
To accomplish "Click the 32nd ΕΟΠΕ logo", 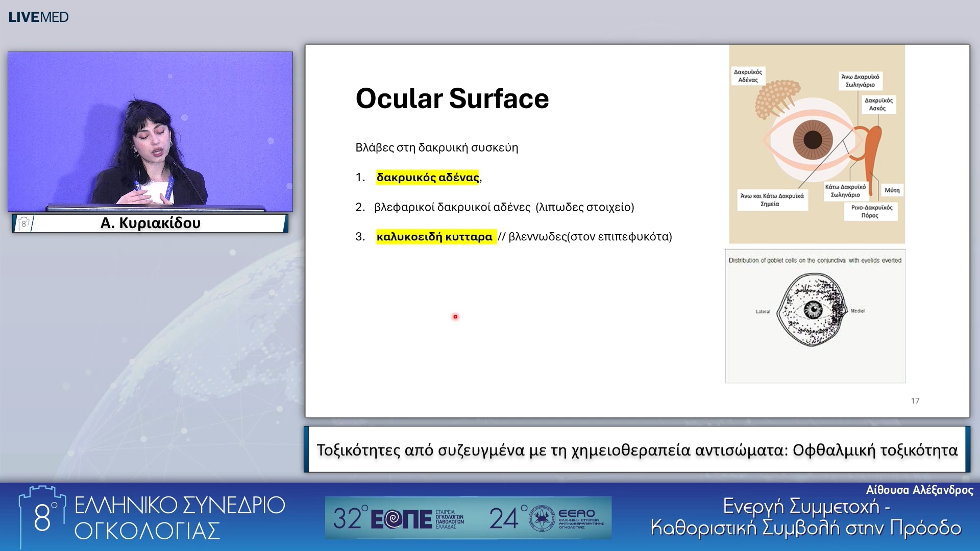I will tap(398, 518).
